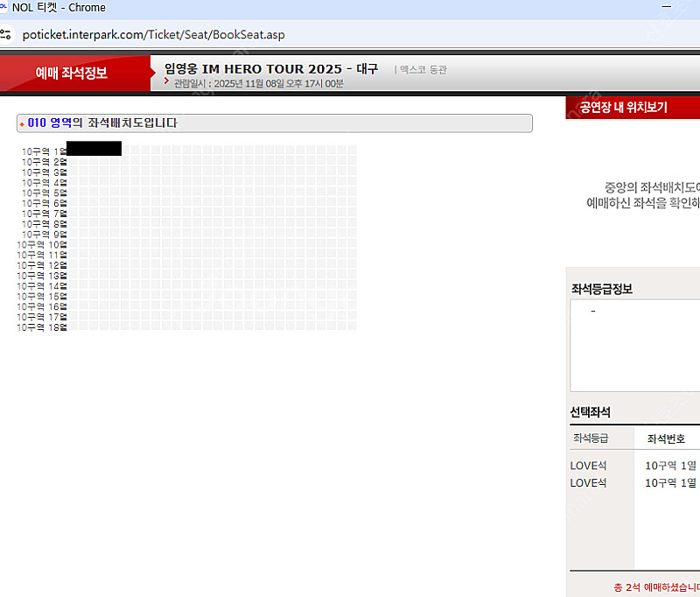
Task: Click the 공연장 내 위치보기 header
Action: [x=623, y=107]
